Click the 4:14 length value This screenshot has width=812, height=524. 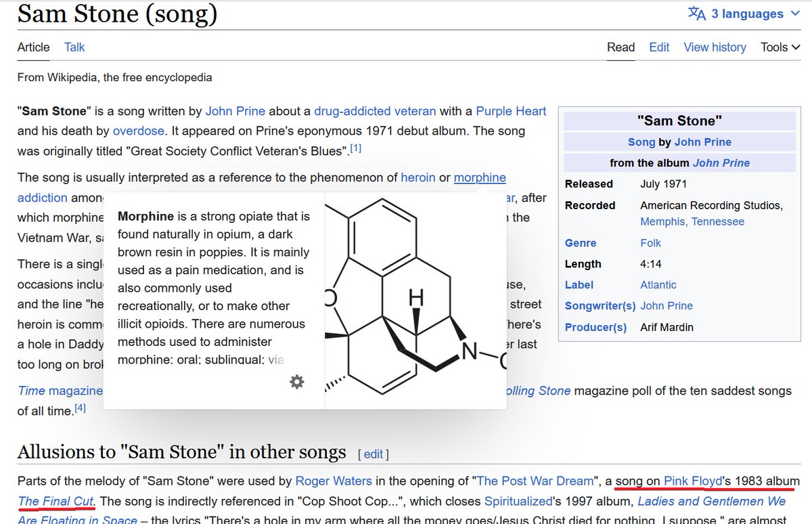[651, 264]
